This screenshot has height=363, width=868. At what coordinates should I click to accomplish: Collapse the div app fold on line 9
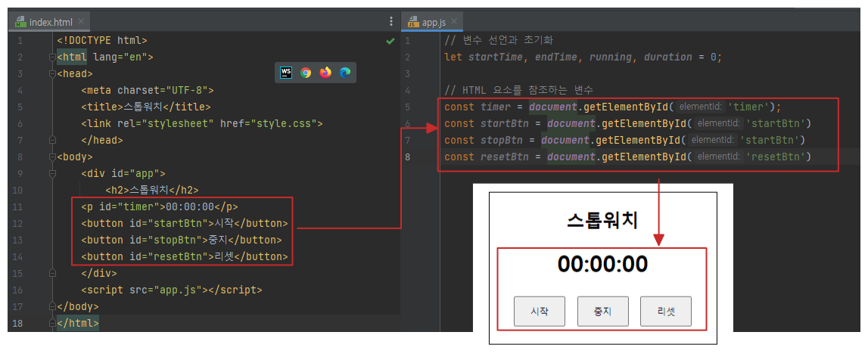point(52,173)
